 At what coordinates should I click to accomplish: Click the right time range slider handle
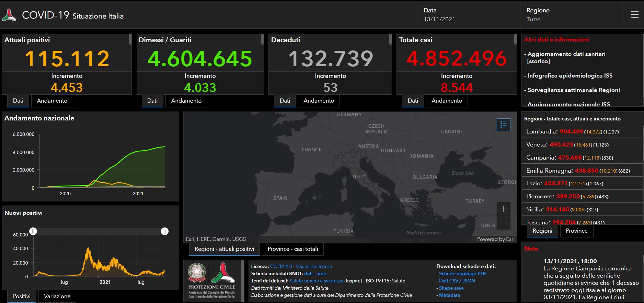(165, 231)
